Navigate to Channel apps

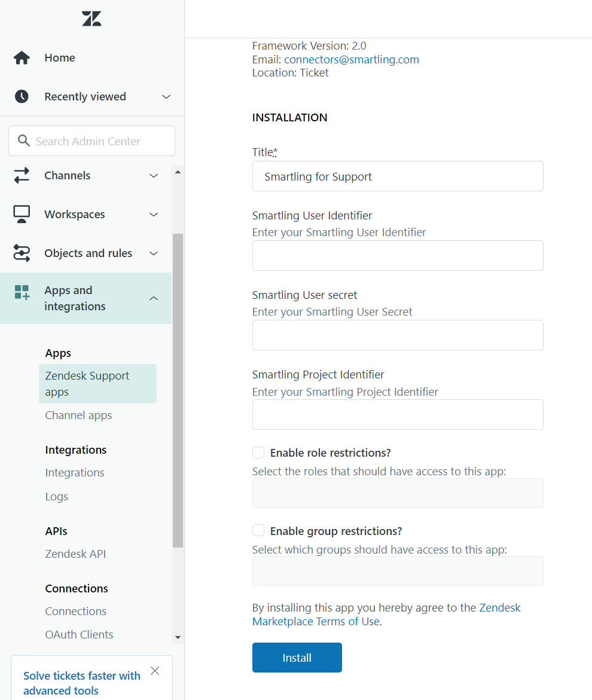coord(78,415)
